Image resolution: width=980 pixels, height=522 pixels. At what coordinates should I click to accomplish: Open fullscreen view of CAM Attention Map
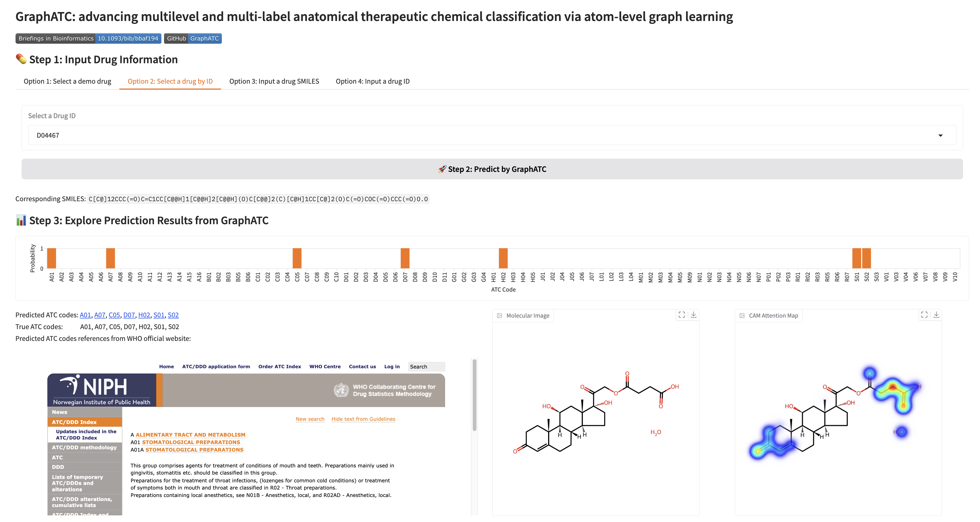tap(924, 315)
